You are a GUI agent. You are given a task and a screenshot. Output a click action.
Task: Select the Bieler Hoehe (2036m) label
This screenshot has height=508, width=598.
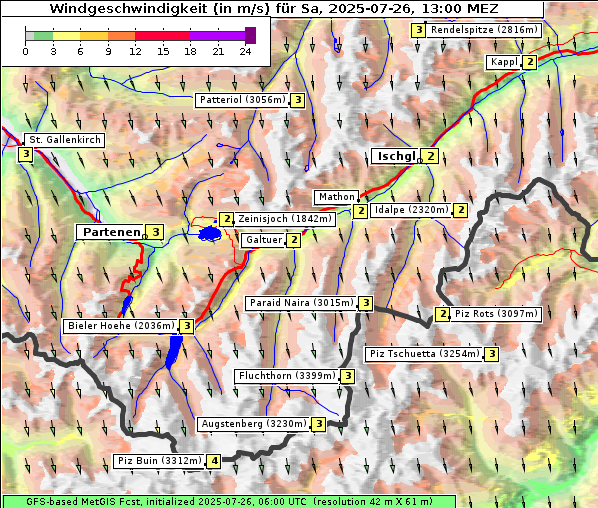[121, 326]
